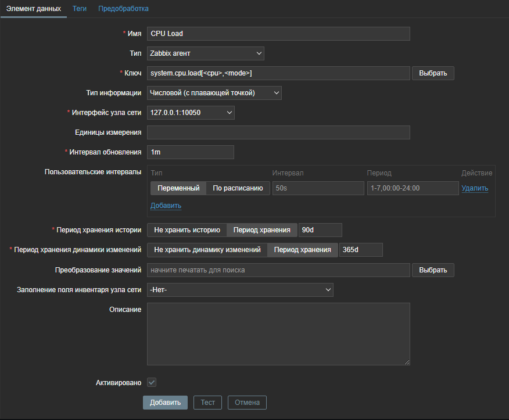Screen dimensions: 509x420
Task: Open the Тип информации dropdown
Action: tap(214, 93)
